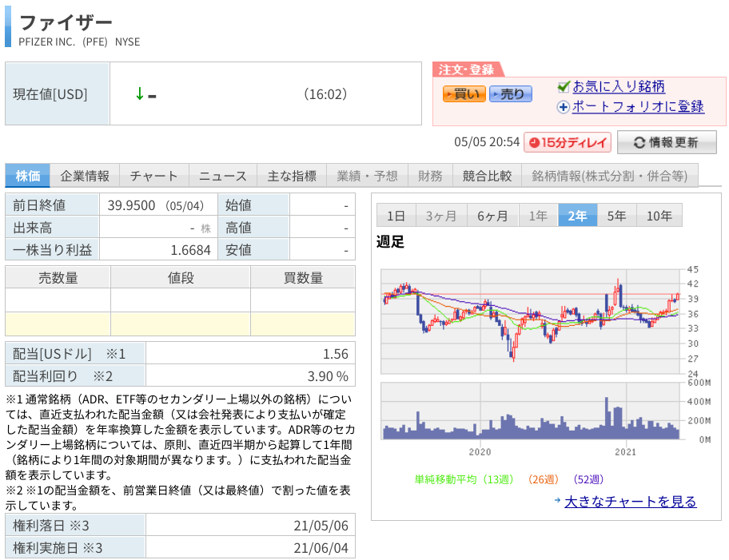Select the 株価 tab
The width and height of the screenshot is (729, 560).
[28, 176]
